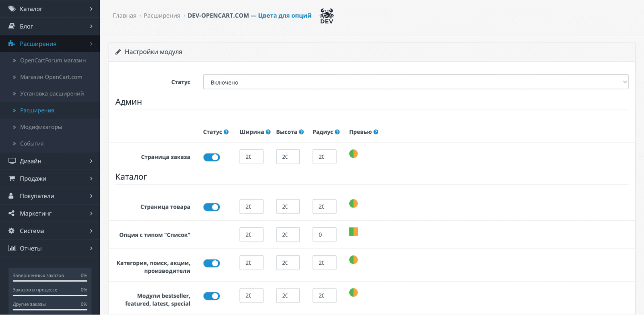This screenshot has width=644, height=315.
Task: Click Ширина field for Страница товара
Action: click(252, 207)
